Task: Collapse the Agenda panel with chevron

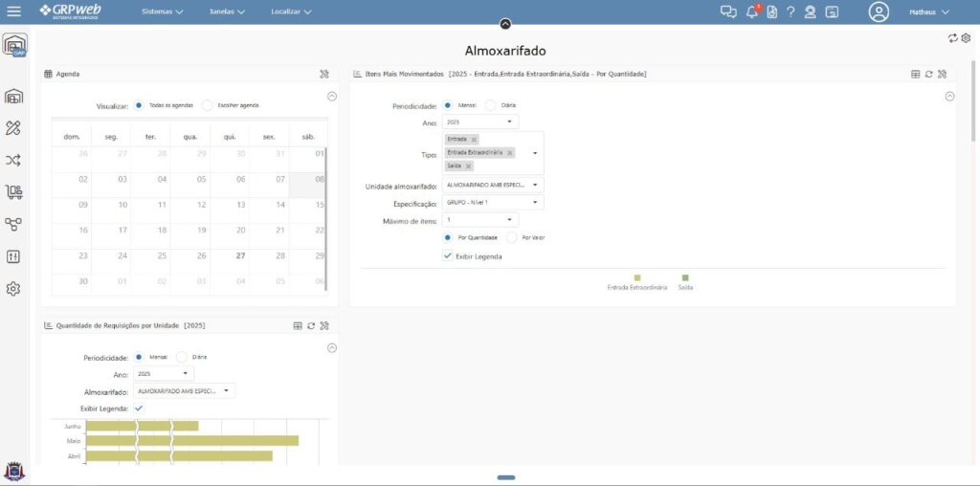Action: pyautogui.click(x=331, y=96)
